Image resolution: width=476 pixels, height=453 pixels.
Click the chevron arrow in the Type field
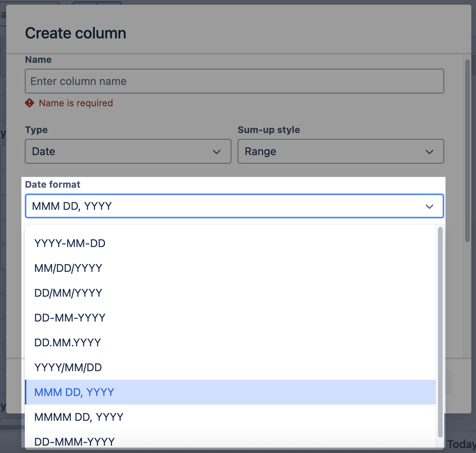pyautogui.click(x=217, y=152)
